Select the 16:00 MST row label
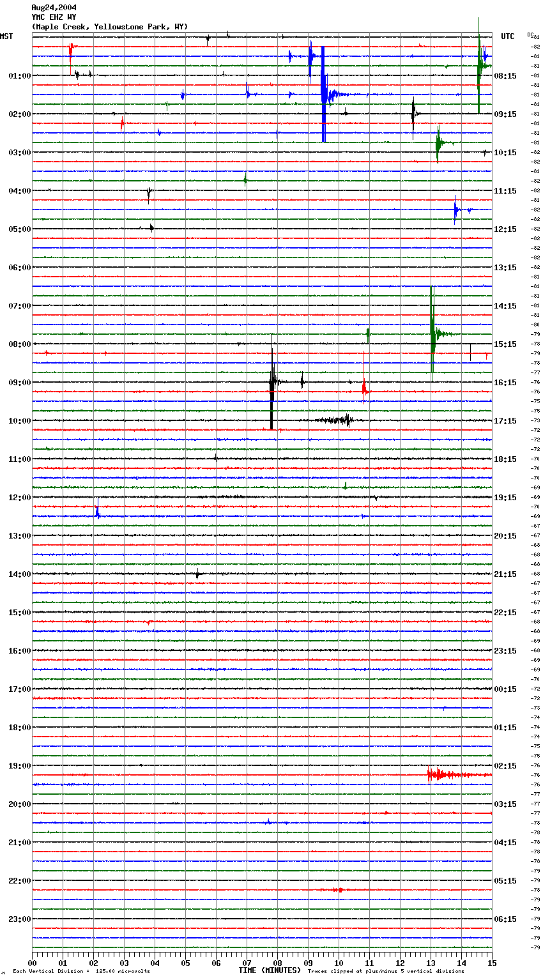 click(20, 651)
